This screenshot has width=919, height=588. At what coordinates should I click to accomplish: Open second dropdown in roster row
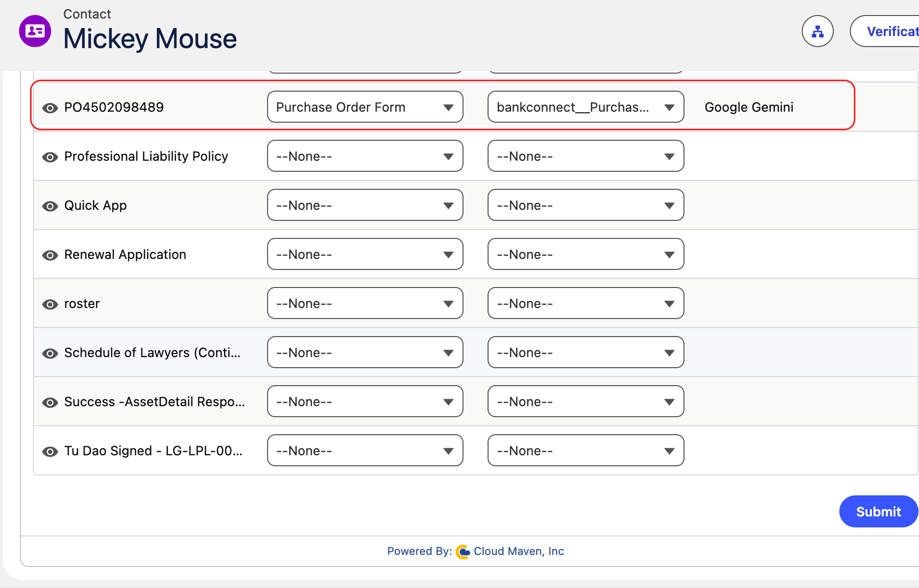(586, 303)
